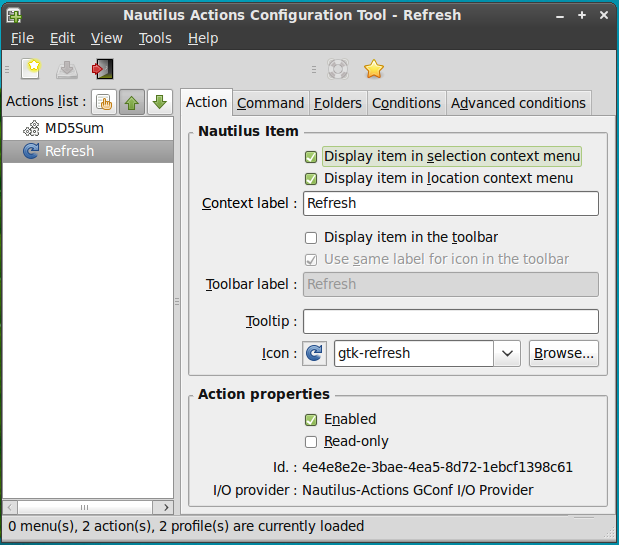This screenshot has height=545, width=619.
Task: Switch to the Command tab
Action: (270, 103)
